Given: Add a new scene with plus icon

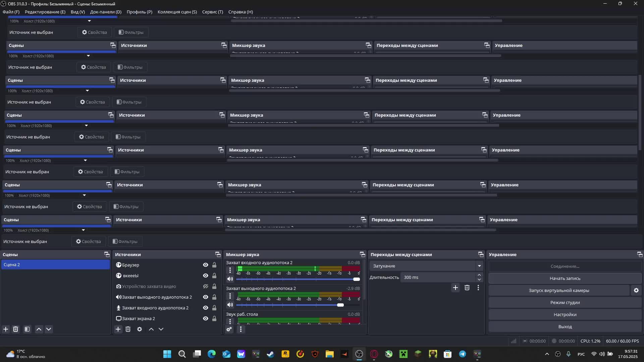Looking at the screenshot, I should tap(6, 329).
